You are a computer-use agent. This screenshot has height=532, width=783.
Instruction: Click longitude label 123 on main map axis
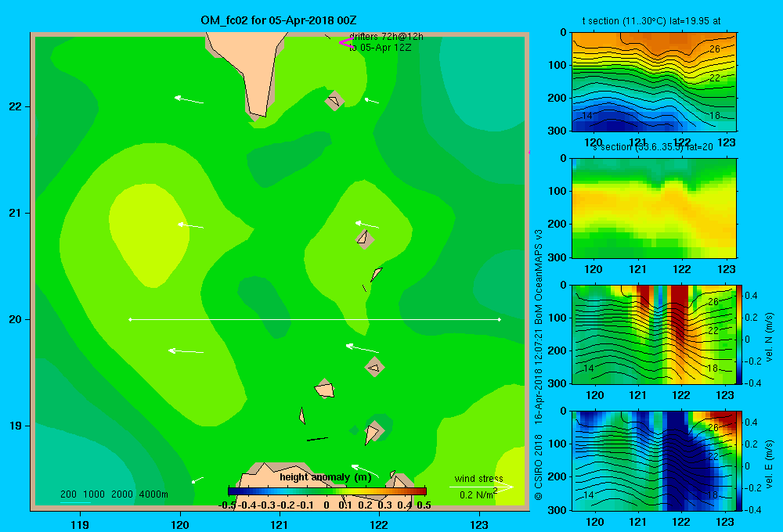tap(479, 524)
